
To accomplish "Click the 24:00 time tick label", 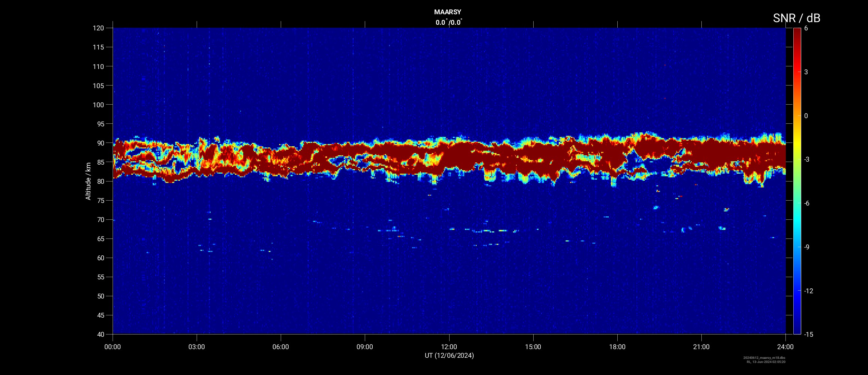I will 785,347.
